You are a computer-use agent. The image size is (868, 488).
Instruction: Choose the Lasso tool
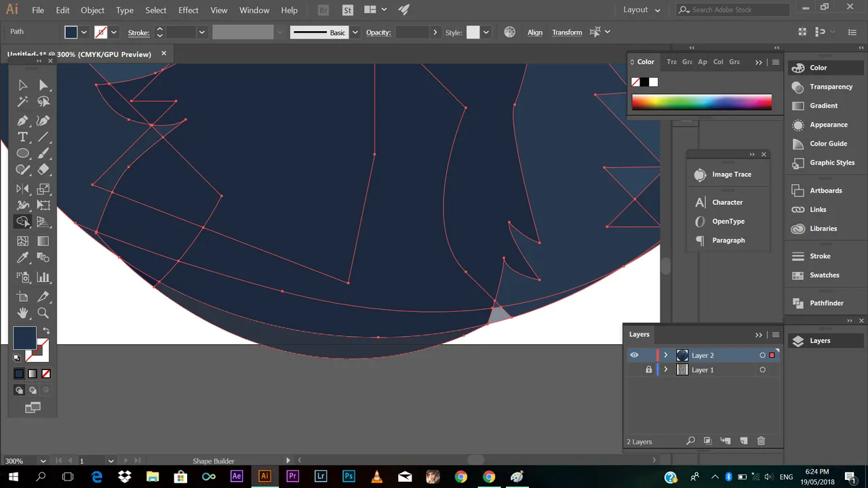pos(43,102)
